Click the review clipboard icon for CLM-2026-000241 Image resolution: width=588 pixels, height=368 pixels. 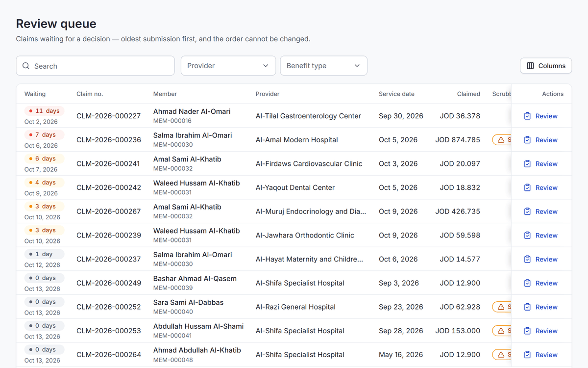(527, 164)
